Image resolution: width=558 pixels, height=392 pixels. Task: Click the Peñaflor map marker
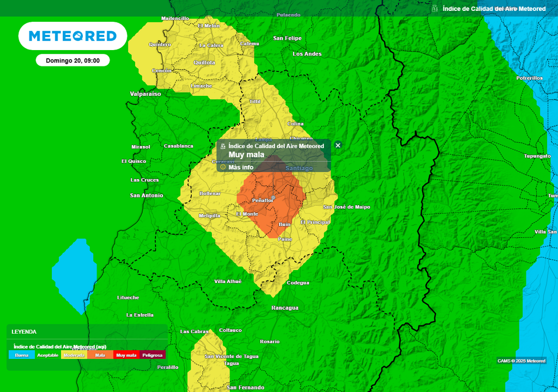tap(274, 197)
